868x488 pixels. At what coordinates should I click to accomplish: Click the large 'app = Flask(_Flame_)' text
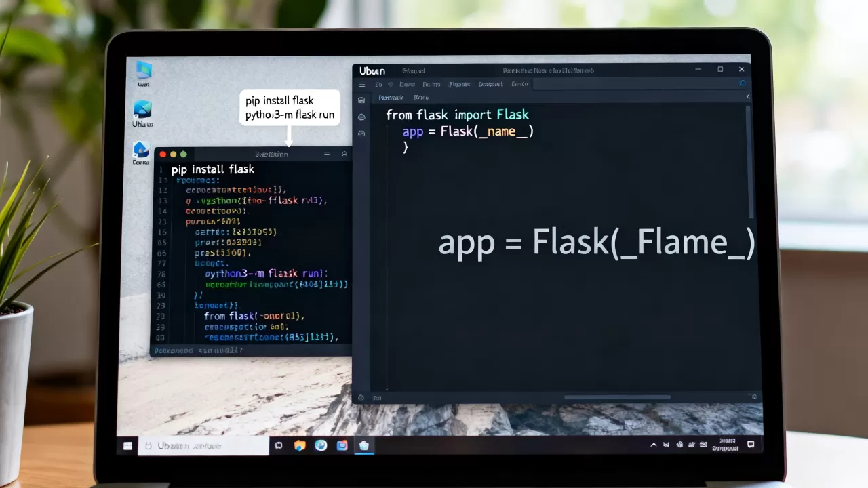click(597, 243)
